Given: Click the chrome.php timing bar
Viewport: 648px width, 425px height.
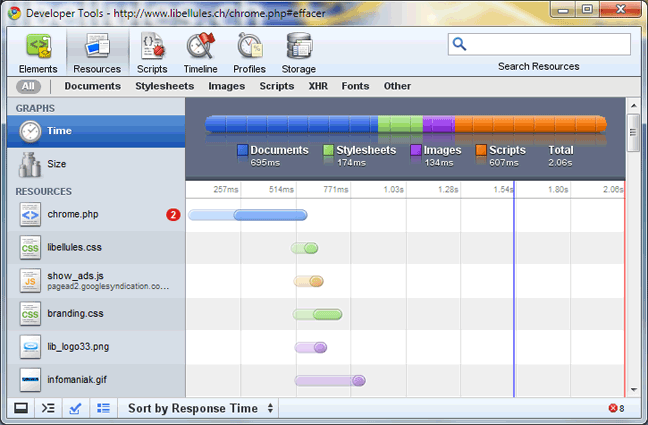Looking at the screenshot, I should (248, 215).
